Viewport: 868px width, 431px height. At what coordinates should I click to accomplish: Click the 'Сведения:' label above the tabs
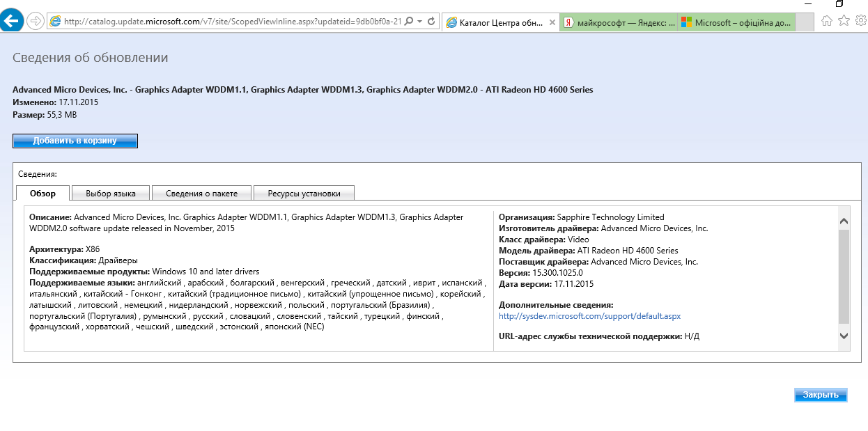point(37,174)
